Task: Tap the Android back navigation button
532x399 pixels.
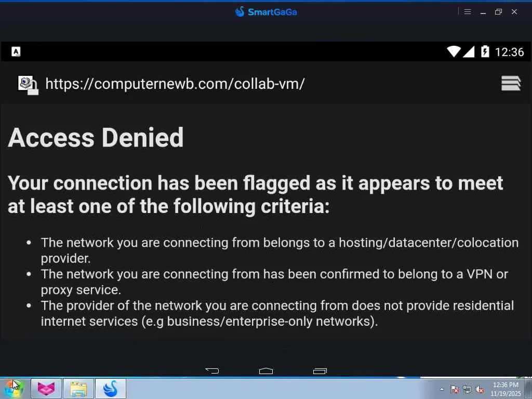Action: point(212,370)
